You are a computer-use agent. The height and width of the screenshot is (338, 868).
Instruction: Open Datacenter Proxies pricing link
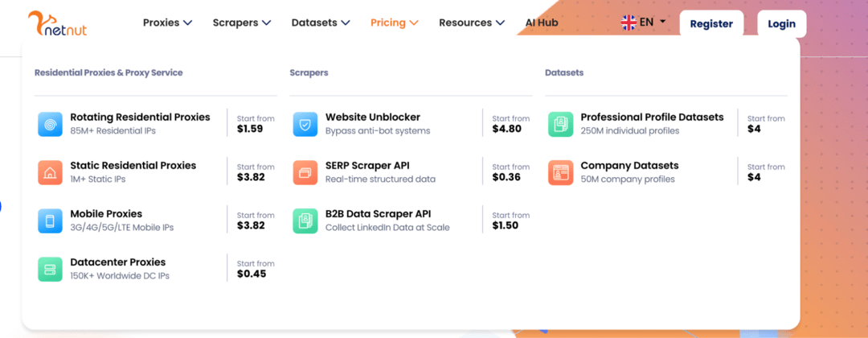coord(118,262)
